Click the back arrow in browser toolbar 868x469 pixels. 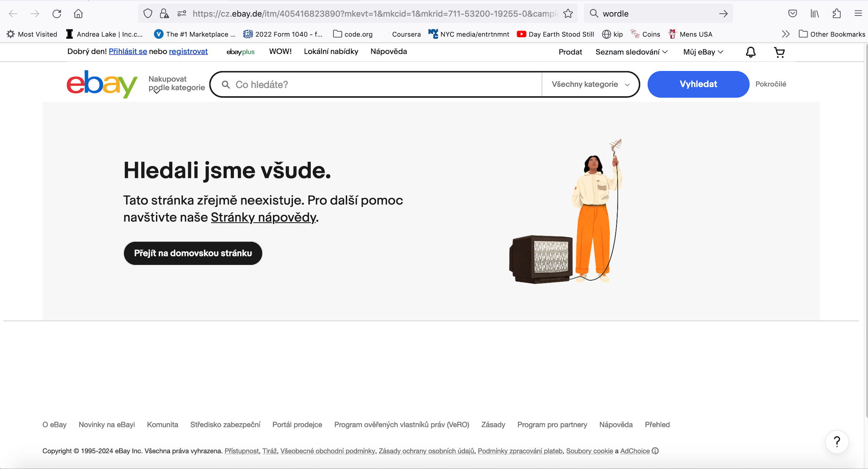(x=13, y=14)
